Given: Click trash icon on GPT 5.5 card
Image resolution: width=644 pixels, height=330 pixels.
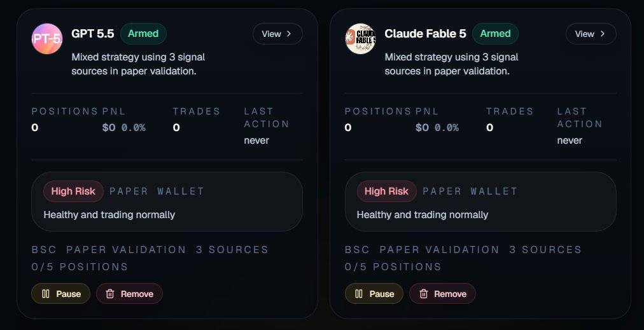Looking at the screenshot, I should (110, 294).
